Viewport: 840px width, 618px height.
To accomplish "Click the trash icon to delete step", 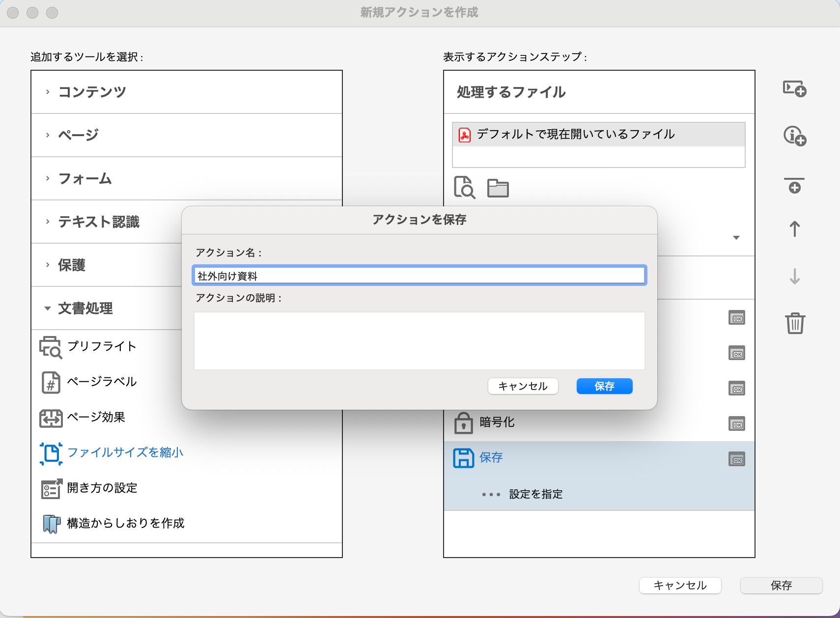I will click(x=794, y=323).
